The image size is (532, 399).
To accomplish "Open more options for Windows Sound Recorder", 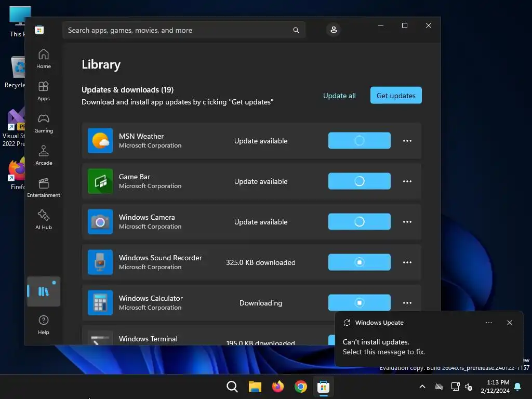I will click(407, 262).
